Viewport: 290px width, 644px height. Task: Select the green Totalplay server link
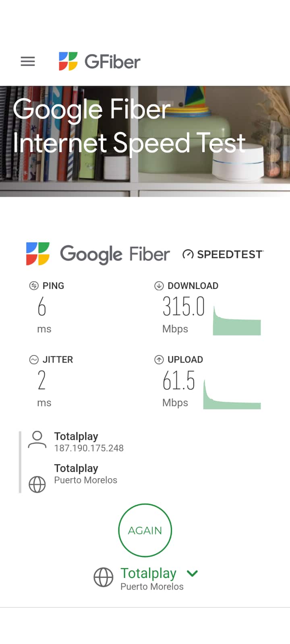[x=148, y=573]
